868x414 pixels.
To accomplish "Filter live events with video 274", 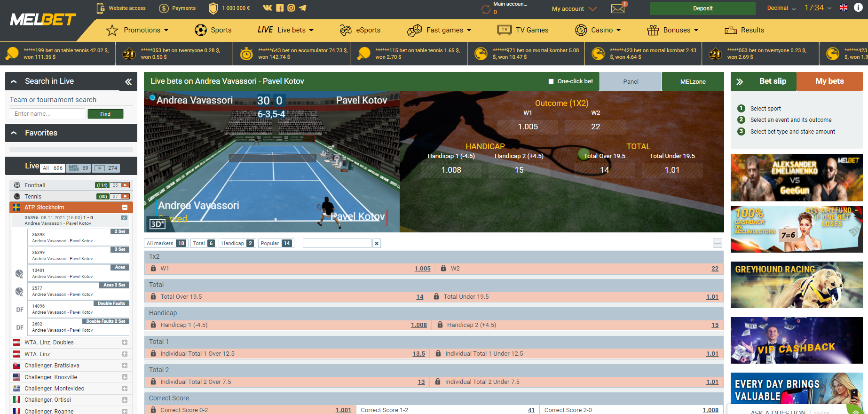I will (x=106, y=168).
